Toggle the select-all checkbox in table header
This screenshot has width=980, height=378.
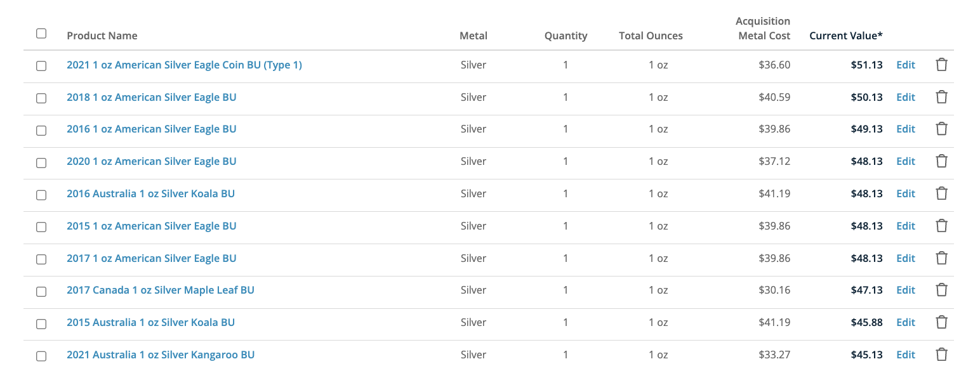(x=41, y=34)
